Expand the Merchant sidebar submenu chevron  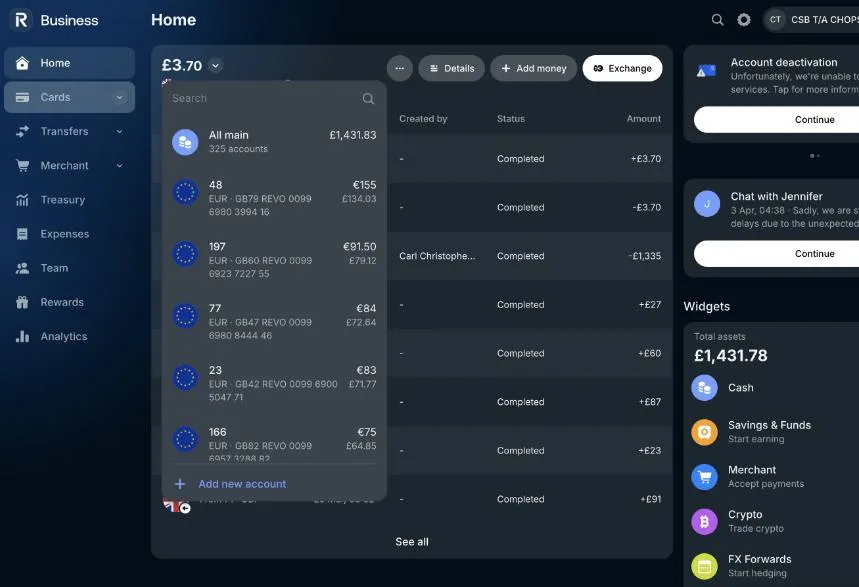point(120,166)
